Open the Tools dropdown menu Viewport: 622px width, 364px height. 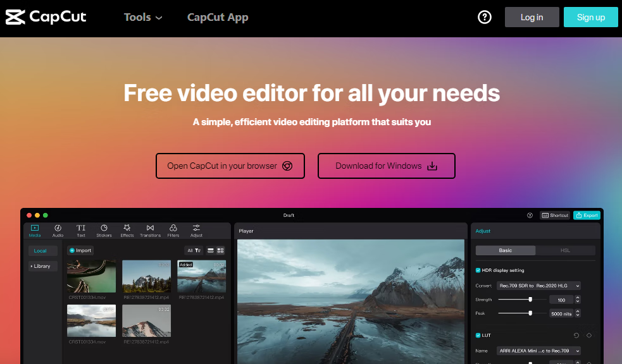(x=143, y=17)
